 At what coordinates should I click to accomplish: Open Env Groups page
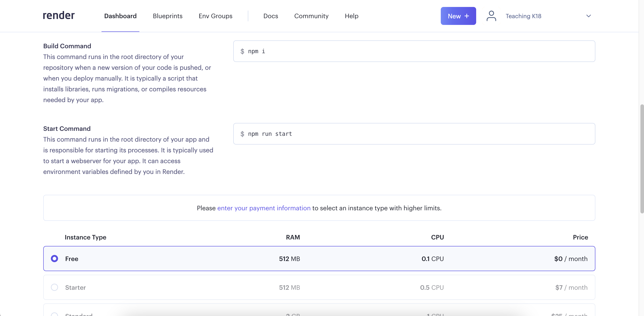[215, 16]
